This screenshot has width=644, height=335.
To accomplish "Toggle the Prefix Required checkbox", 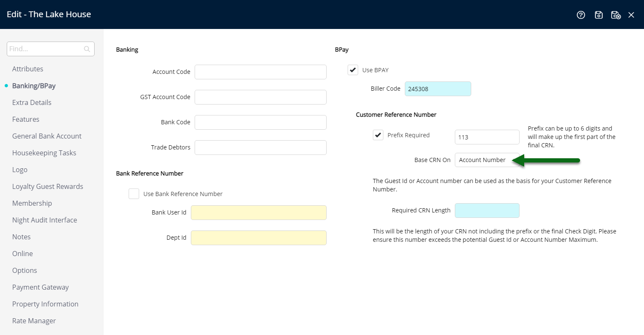I will (x=378, y=135).
